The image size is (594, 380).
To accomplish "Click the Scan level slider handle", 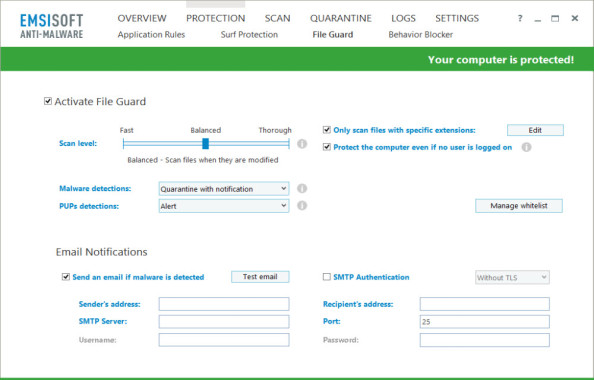I will 205,144.
